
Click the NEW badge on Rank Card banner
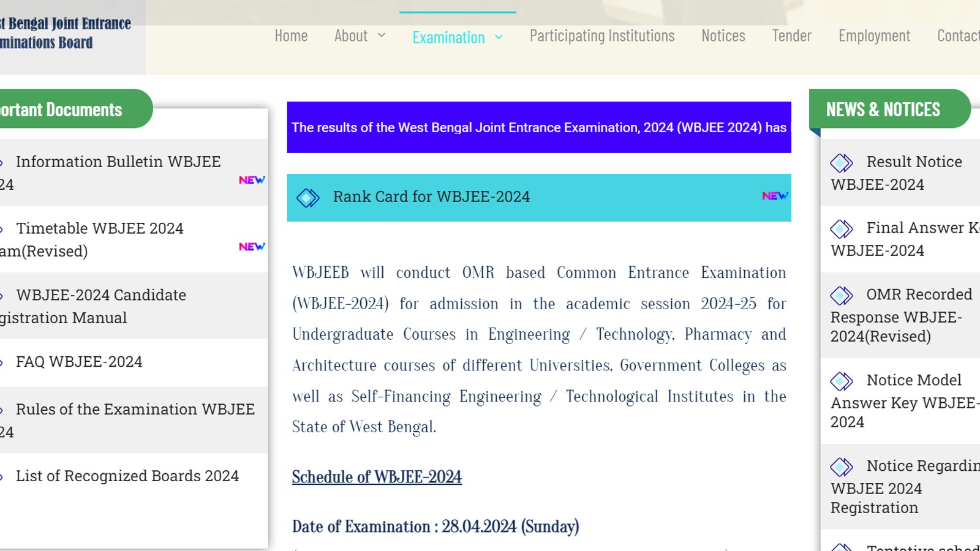pyautogui.click(x=775, y=196)
